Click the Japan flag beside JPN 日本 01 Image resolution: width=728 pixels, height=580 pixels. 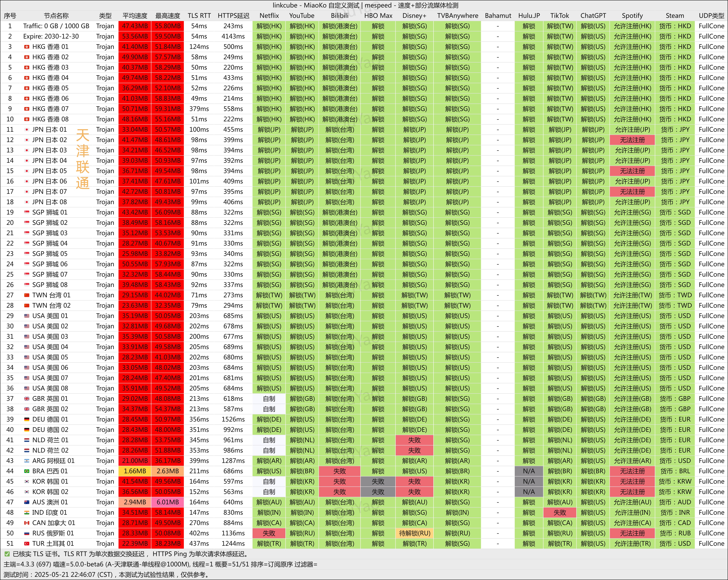pyautogui.click(x=27, y=130)
